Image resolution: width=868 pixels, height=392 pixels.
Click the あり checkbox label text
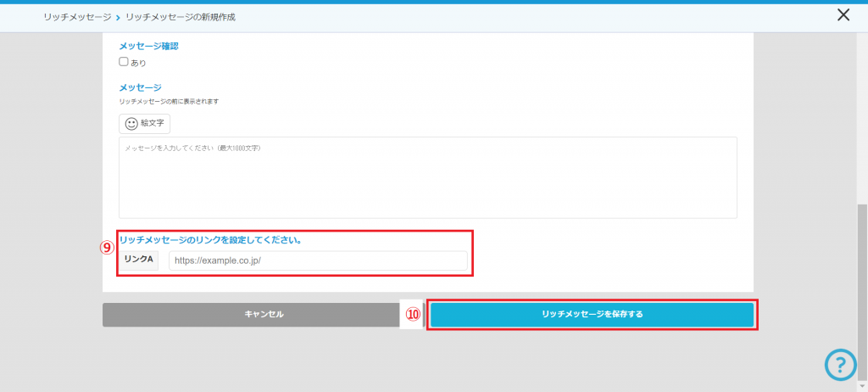[x=138, y=63]
